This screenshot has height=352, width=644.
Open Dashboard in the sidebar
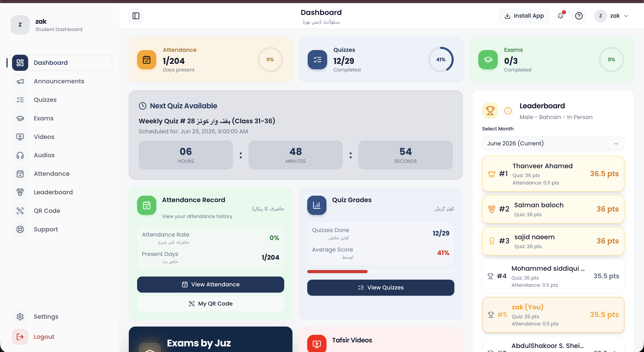(x=59, y=63)
